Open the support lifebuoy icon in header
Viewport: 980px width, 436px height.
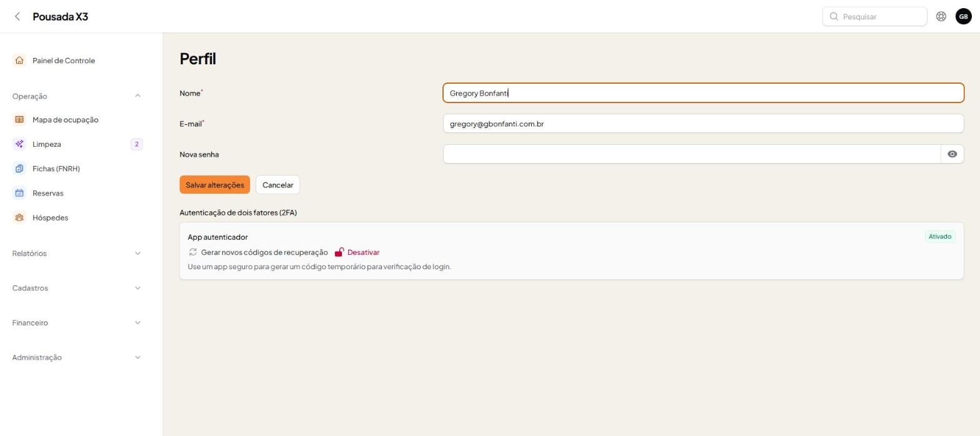click(x=941, y=17)
